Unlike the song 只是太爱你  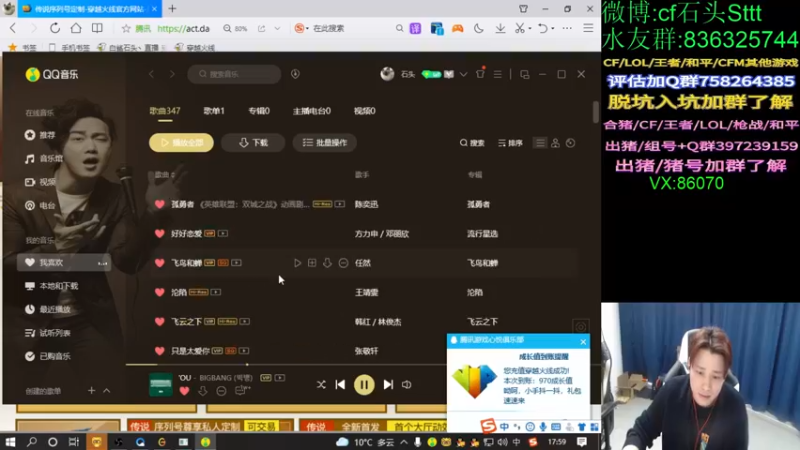coord(160,351)
